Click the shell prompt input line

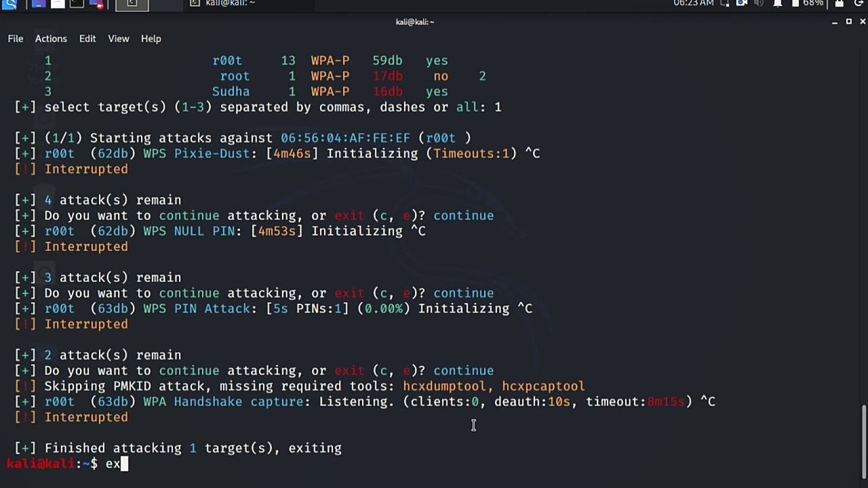434,464
